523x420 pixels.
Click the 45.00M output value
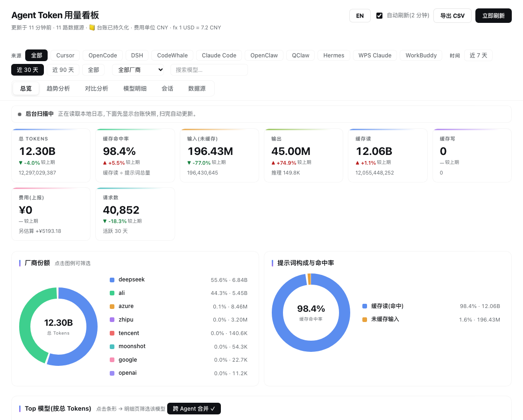[x=291, y=151]
